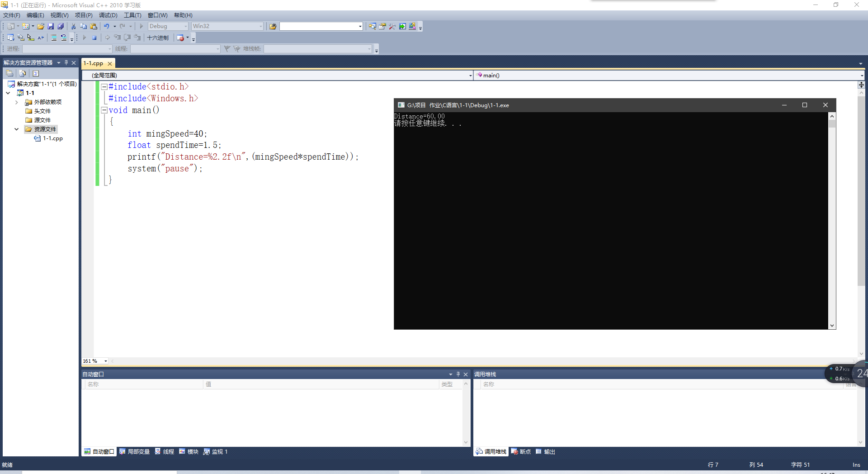Toggle the 十六进制 hexadecimal display button
Image resolution: width=868 pixels, height=474 pixels.
pyautogui.click(x=158, y=38)
